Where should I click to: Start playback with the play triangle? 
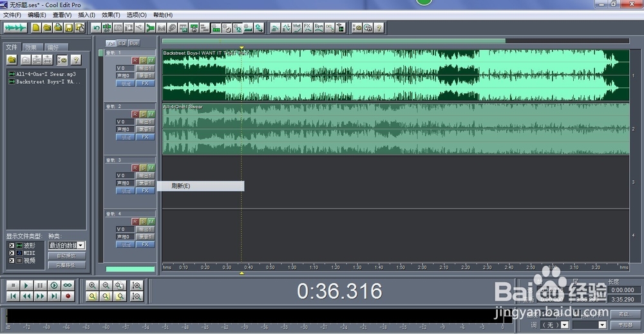click(26, 285)
